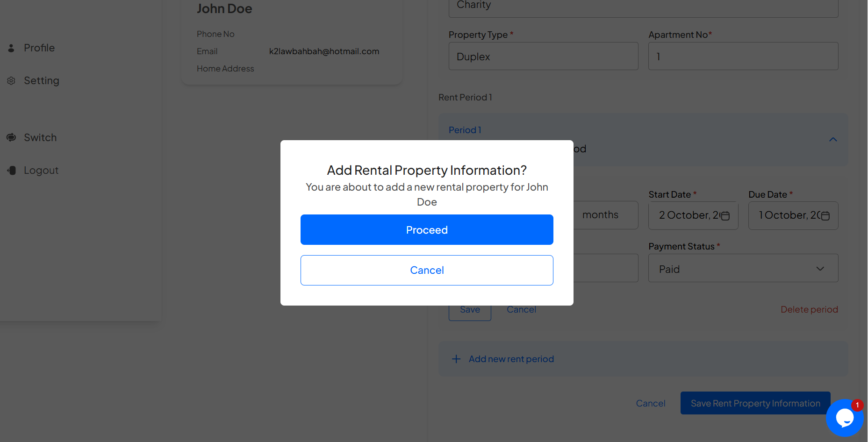
Task: Click the Setting gear icon
Action: coord(11,80)
